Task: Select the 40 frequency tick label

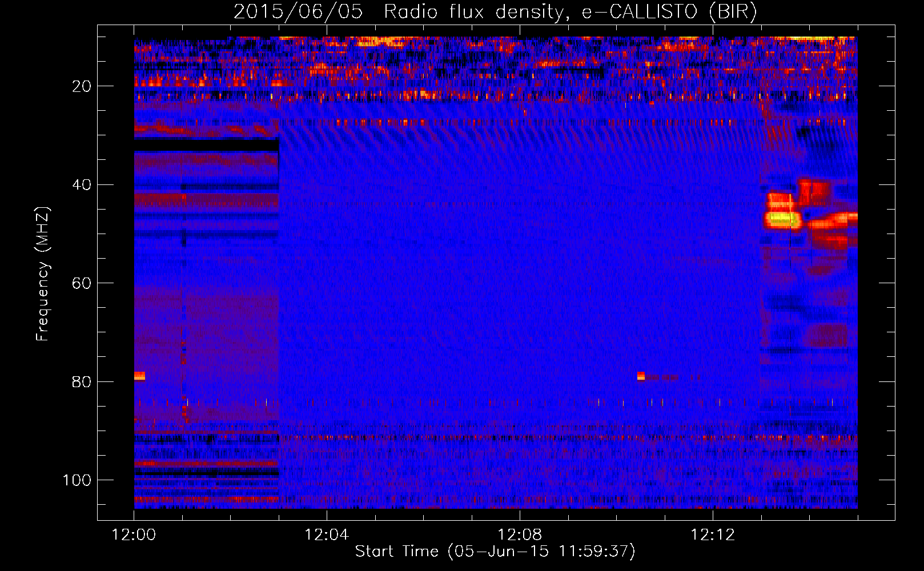Action: coord(82,185)
